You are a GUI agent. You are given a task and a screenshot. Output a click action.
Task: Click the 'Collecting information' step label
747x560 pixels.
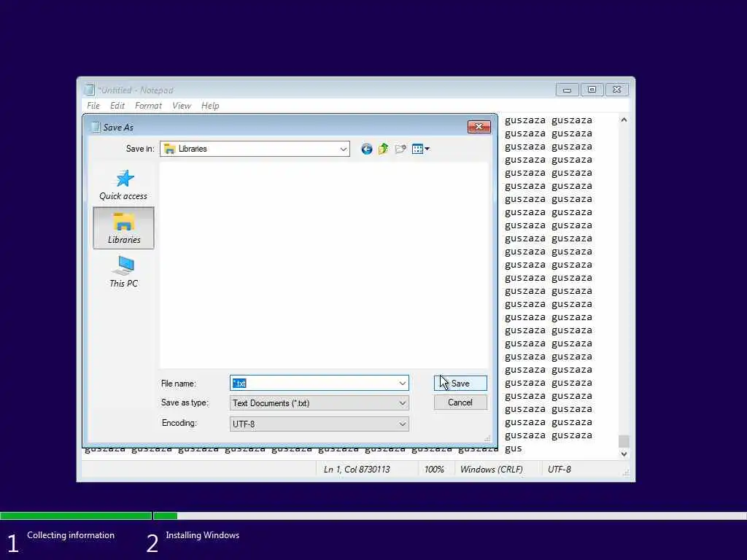[71, 535]
